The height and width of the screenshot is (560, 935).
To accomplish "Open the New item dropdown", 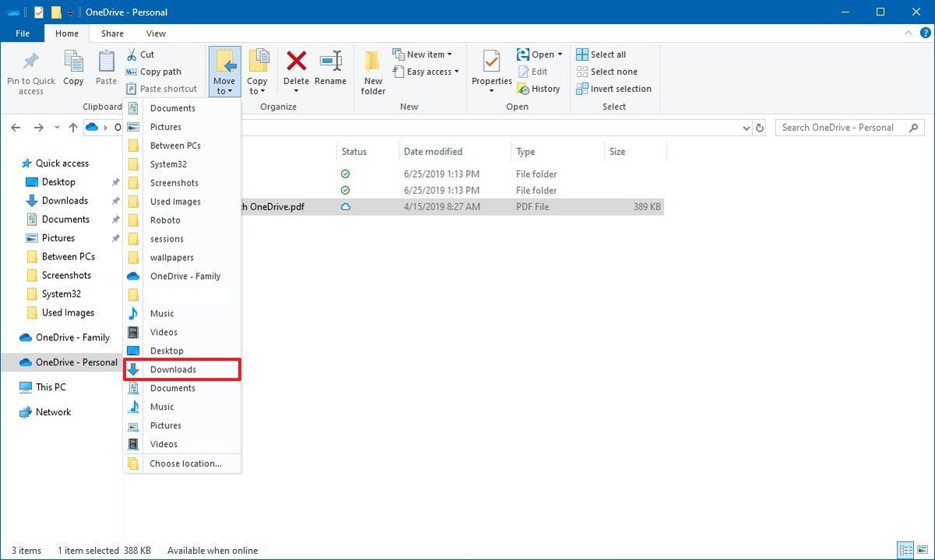I will pyautogui.click(x=424, y=54).
